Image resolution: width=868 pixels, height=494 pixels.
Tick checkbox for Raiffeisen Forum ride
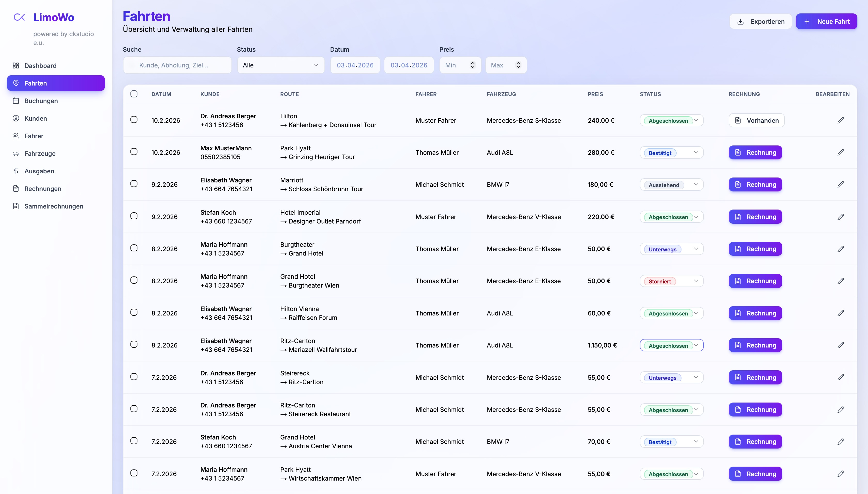pyautogui.click(x=134, y=312)
